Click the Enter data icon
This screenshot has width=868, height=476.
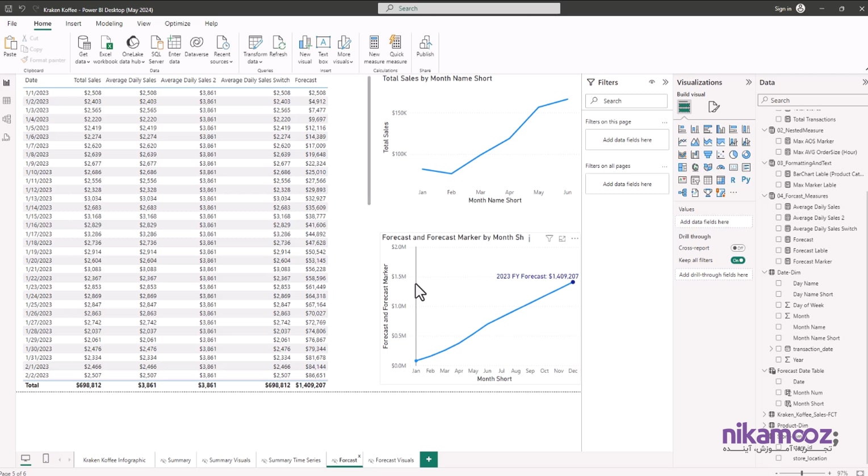174,43
